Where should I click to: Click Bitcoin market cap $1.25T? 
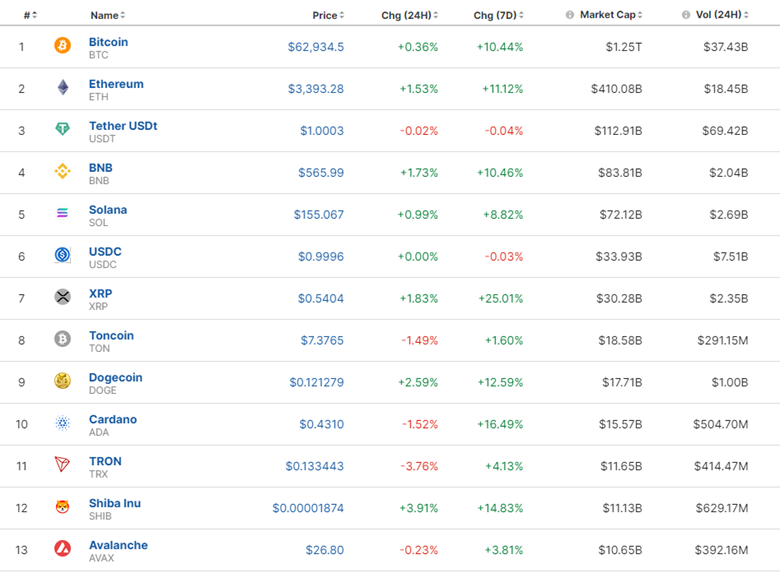pos(624,47)
